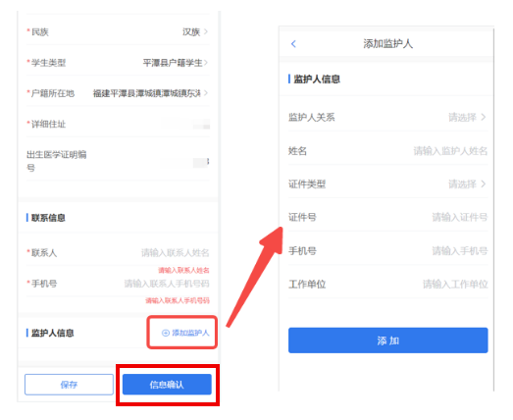Focus the 联系人 name input
Screen dimensions: 513x420
pos(118,253)
